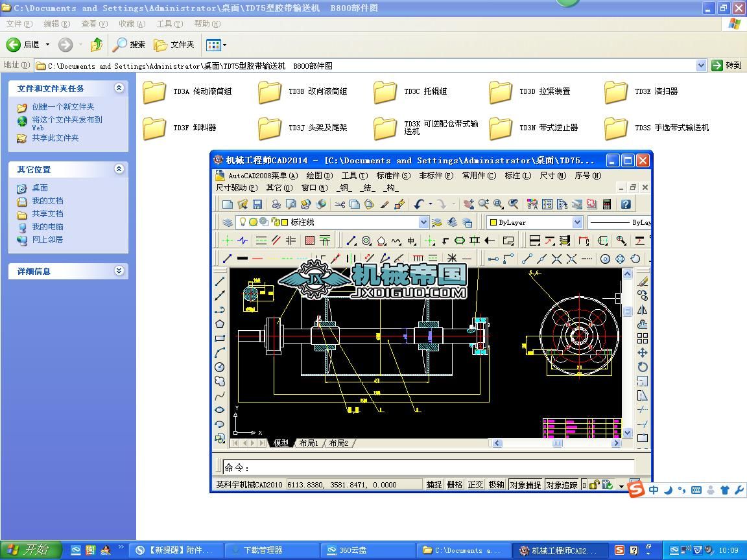This screenshot has height=560, width=747.
Task: Click the Hatch pattern icon
Action: pyautogui.click(x=310, y=240)
